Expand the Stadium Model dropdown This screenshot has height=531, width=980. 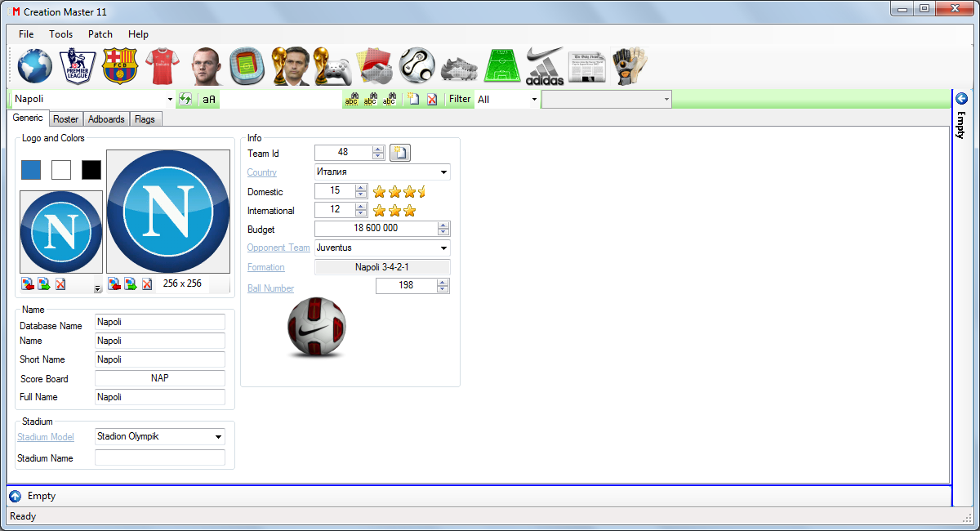click(x=218, y=437)
